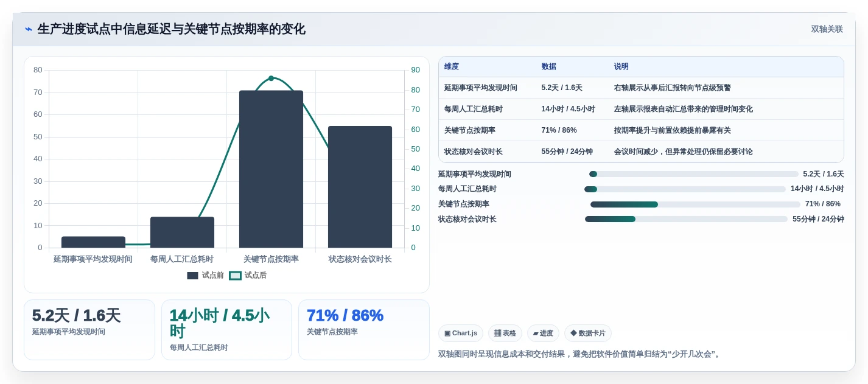868x384 pixels.
Task: Click the 说明 column header
Action: (x=621, y=67)
